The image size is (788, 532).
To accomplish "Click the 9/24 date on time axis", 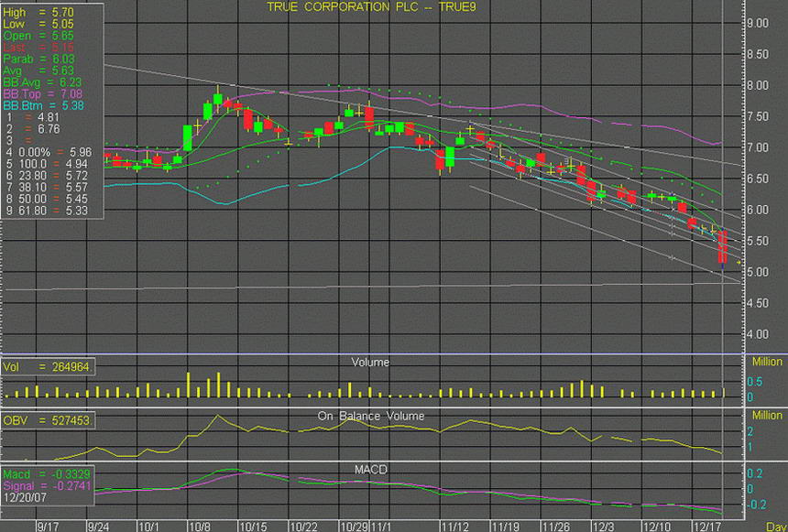I will 99,527.
